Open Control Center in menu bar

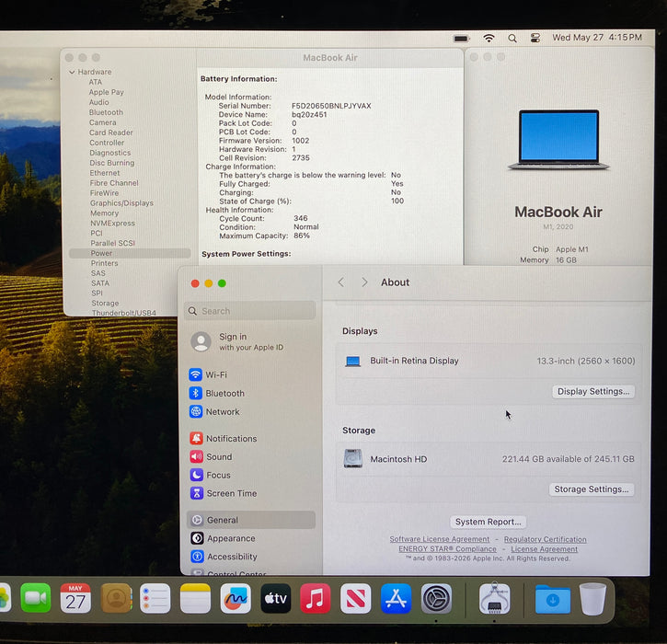click(535, 38)
